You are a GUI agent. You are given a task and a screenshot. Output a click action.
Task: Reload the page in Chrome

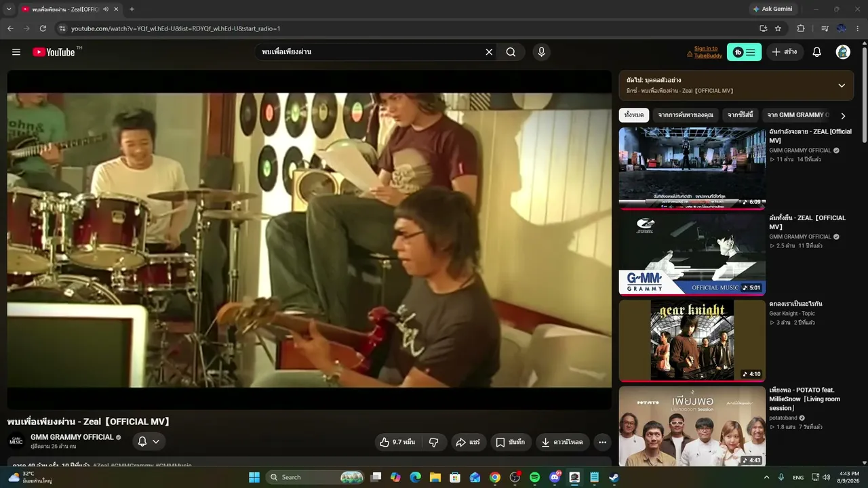coord(43,28)
